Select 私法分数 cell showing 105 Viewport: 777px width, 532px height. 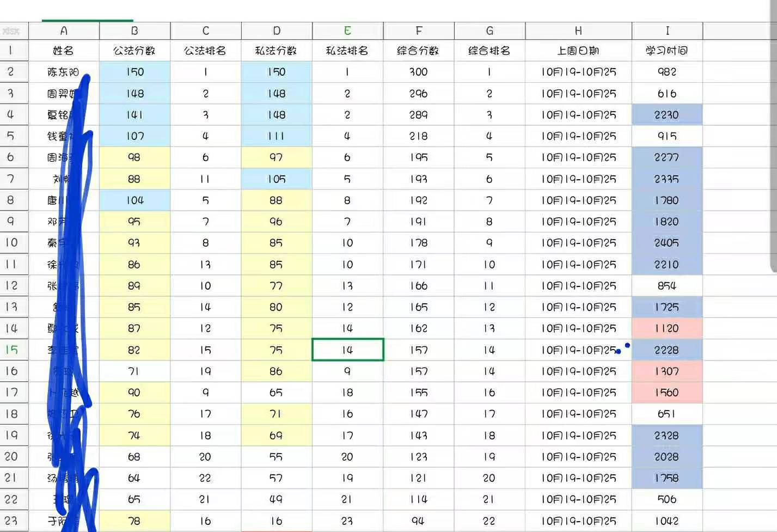(x=277, y=179)
